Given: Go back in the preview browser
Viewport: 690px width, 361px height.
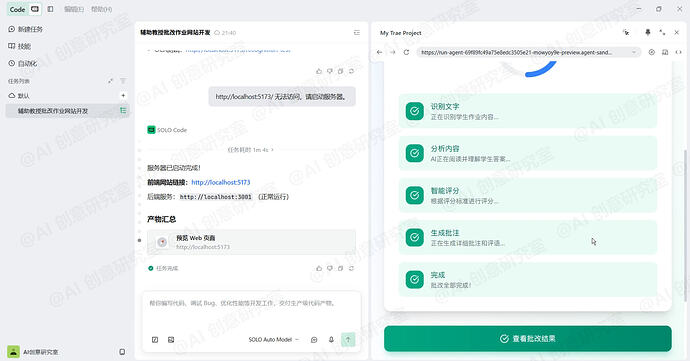Looking at the screenshot, I should click(x=379, y=52).
